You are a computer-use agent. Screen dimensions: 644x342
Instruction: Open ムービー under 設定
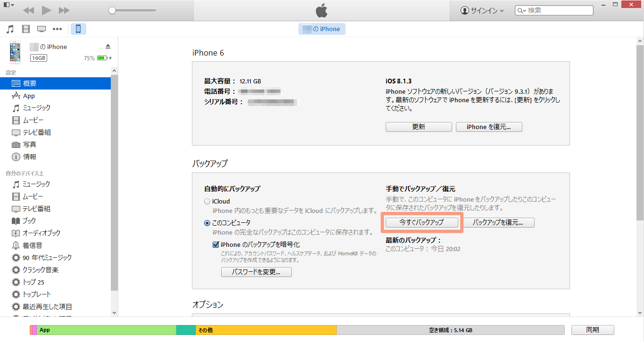pos(55,120)
